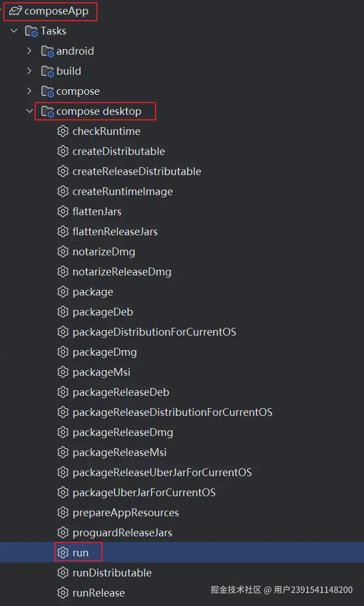The width and height of the screenshot is (364, 606).
Task: Select packageDistributionForCurrentOS task
Action: [154, 332]
